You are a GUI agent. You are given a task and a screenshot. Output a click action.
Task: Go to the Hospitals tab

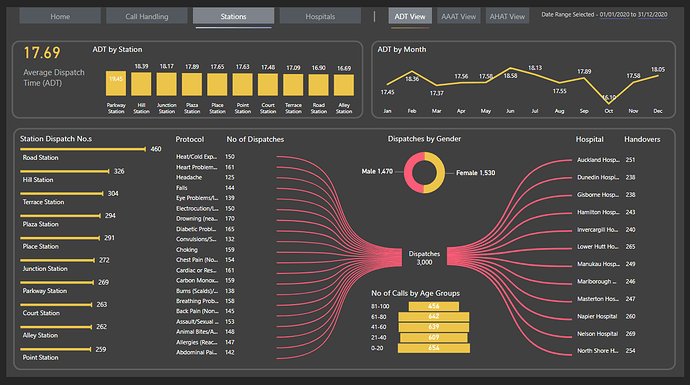[320, 16]
